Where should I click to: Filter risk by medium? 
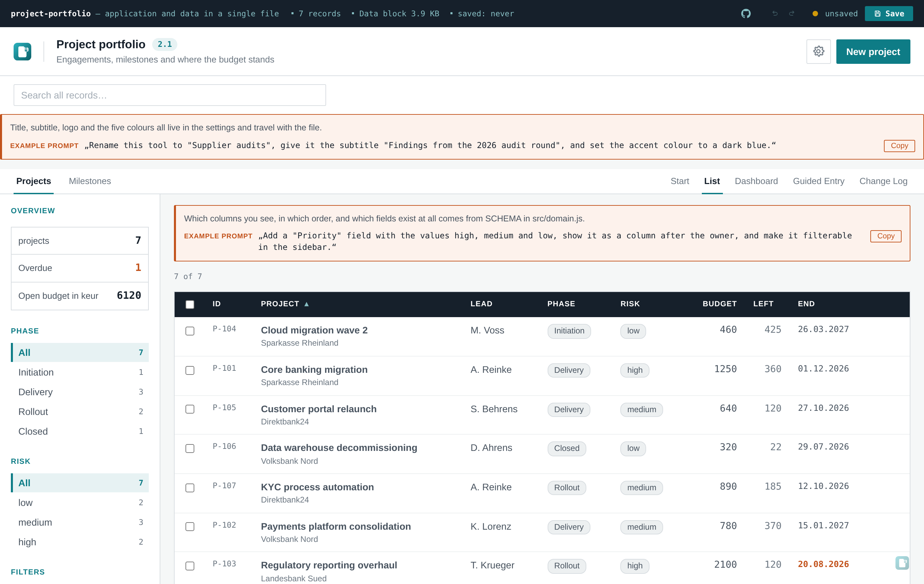80,522
